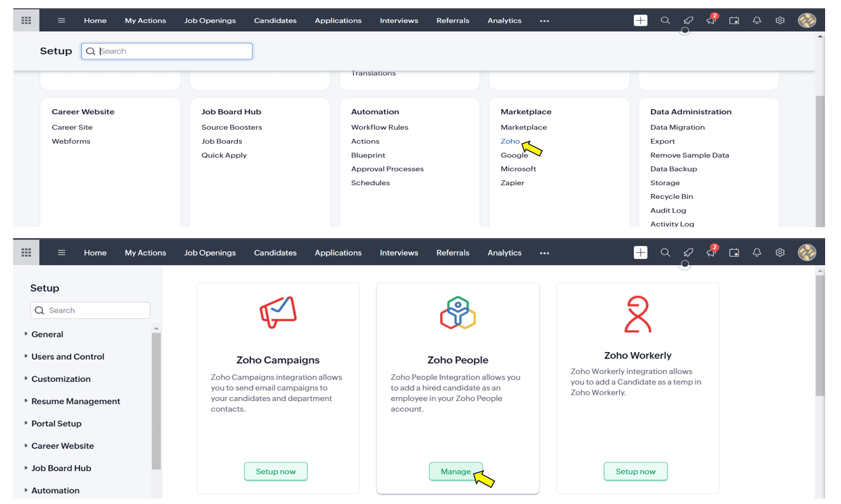Click the plus create icon in upper screenshot

pyautogui.click(x=641, y=21)
